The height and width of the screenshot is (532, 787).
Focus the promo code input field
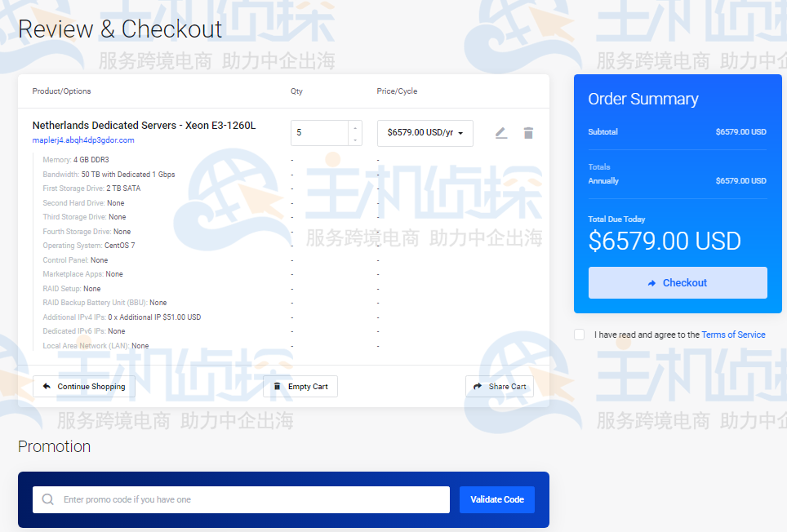253,499
